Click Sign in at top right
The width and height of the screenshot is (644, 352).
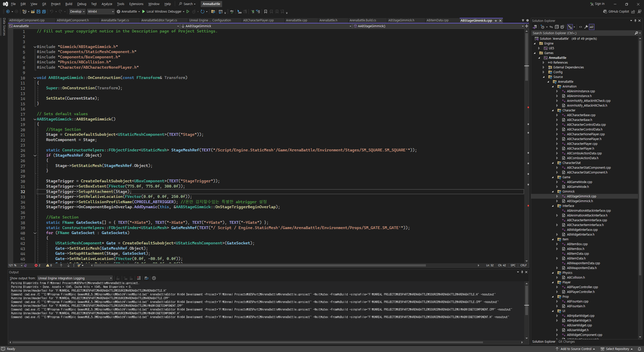(x=597, y=4)
